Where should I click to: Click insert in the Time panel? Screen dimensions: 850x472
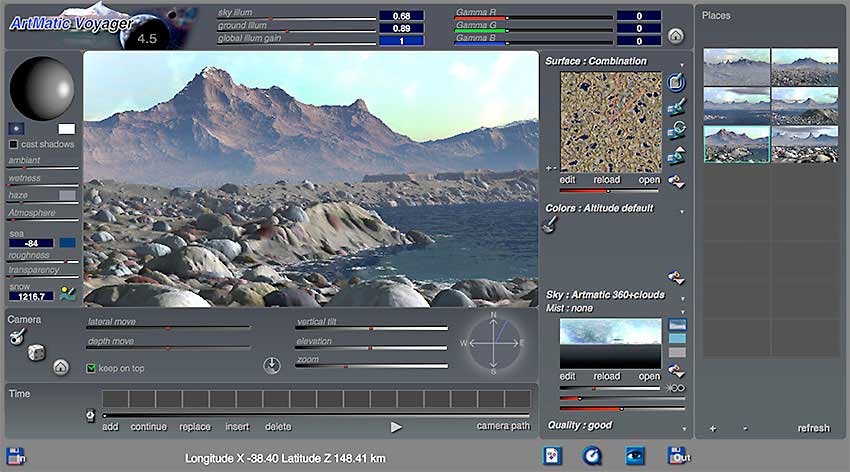237,427
